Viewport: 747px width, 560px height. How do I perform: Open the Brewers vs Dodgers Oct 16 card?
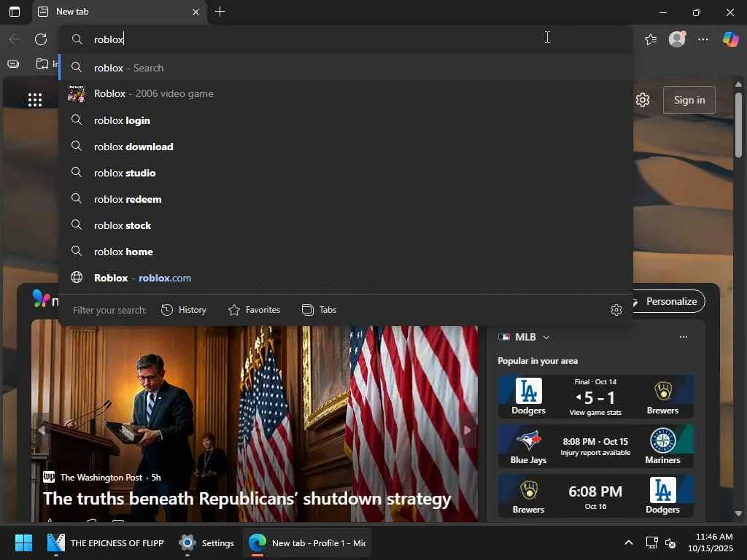point(595,496)
